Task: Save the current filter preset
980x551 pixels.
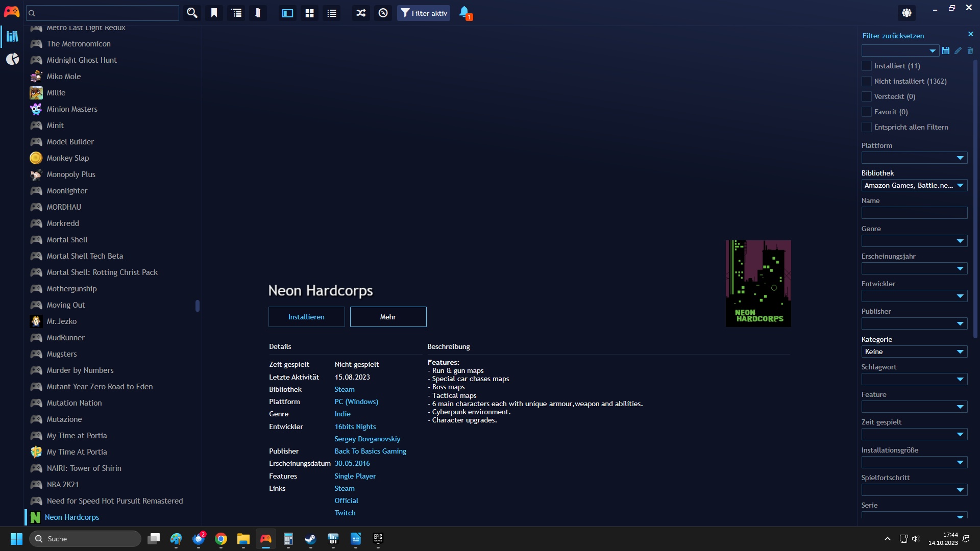Action: (x=946, y=51)
